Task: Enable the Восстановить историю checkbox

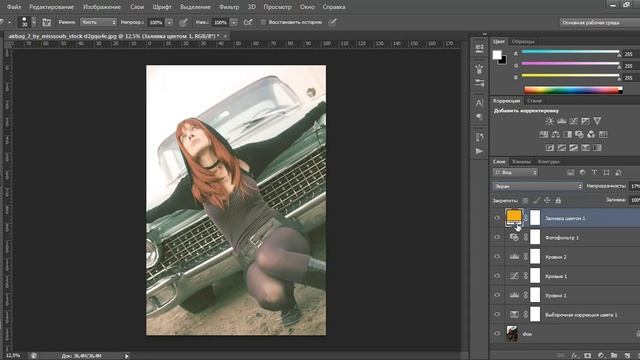Action: tap(263, 22)
